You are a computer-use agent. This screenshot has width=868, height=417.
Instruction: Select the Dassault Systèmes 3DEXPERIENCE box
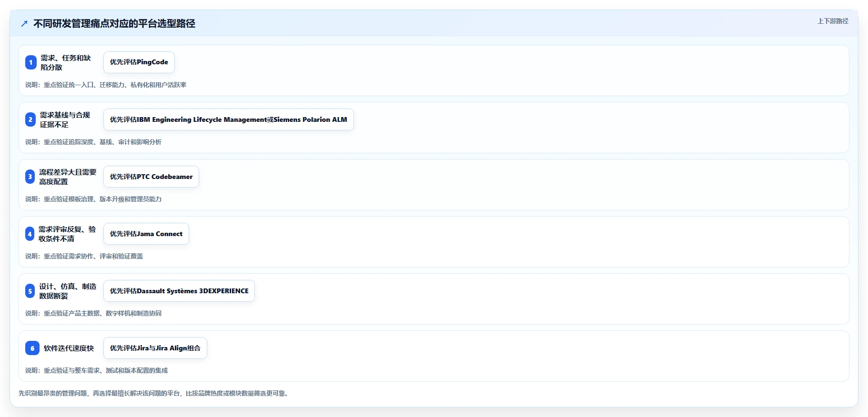(x=179, y=291)
